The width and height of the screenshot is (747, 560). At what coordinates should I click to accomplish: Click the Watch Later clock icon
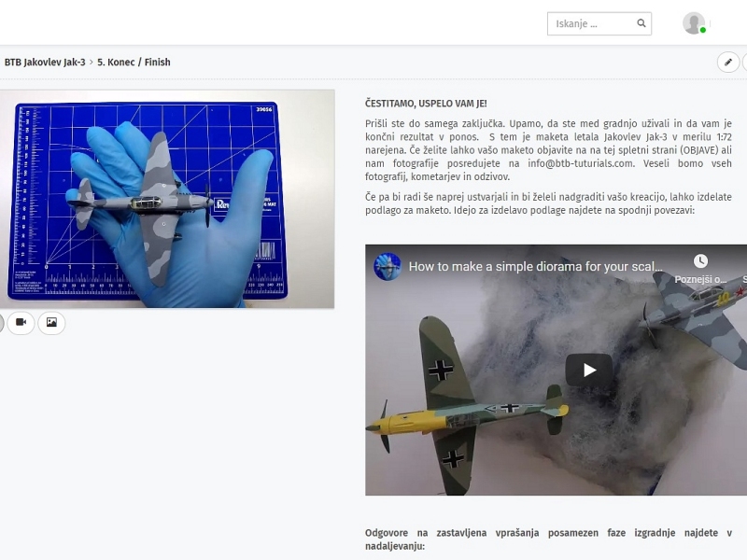coord(700,261)
